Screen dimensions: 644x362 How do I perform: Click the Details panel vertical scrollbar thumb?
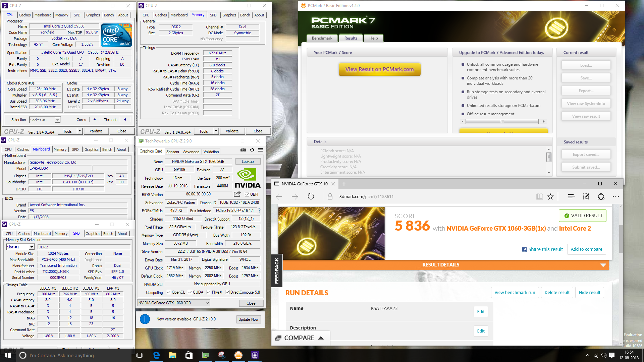[x=549, y=157]
